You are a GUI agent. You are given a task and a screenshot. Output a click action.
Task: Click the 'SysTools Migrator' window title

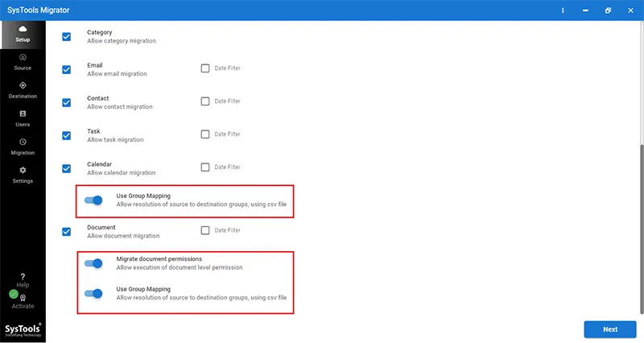38,10
